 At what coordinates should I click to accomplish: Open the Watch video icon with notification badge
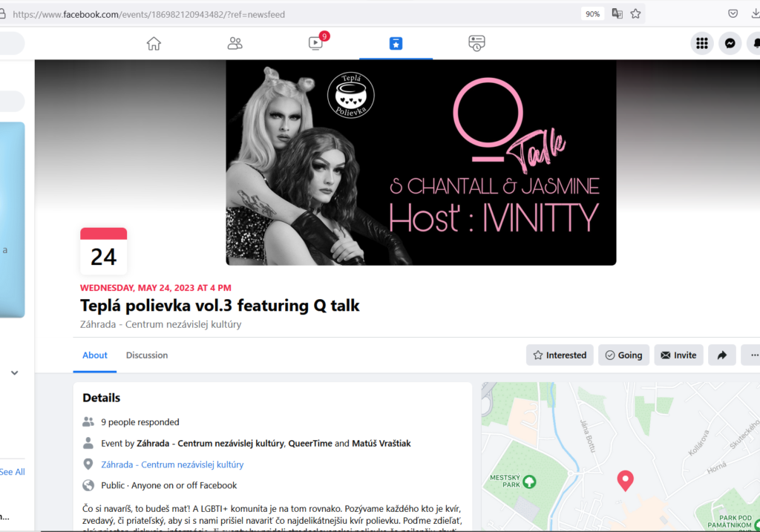pos(316,43)
